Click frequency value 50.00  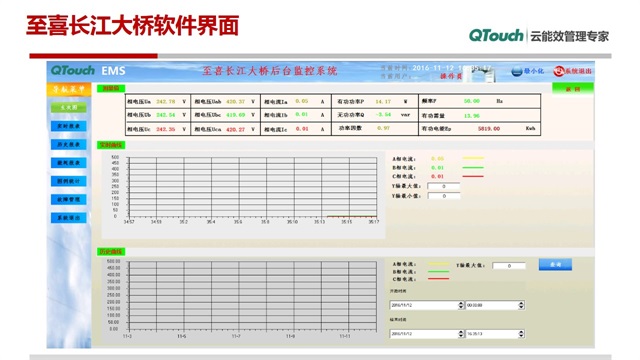coord(472,101)
